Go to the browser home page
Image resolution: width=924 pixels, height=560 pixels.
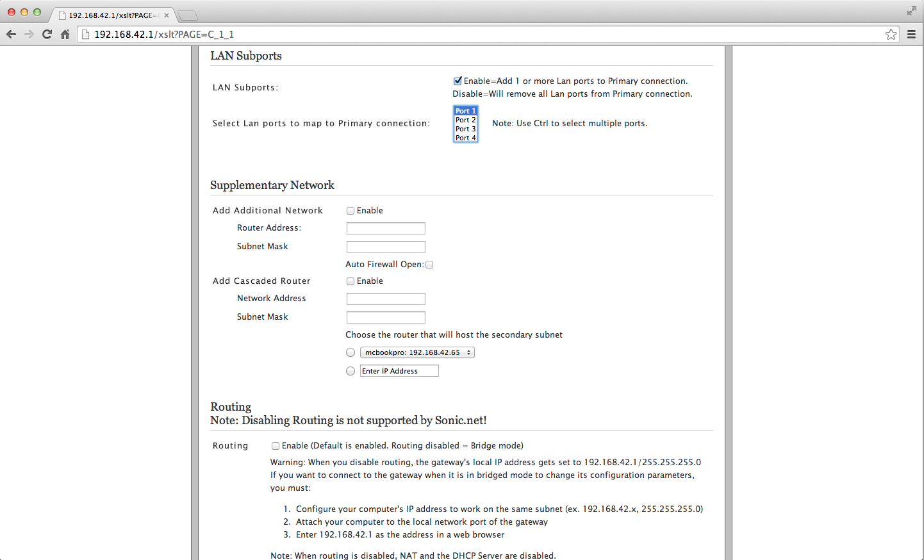pyautogui.click(x=65, y=35)
